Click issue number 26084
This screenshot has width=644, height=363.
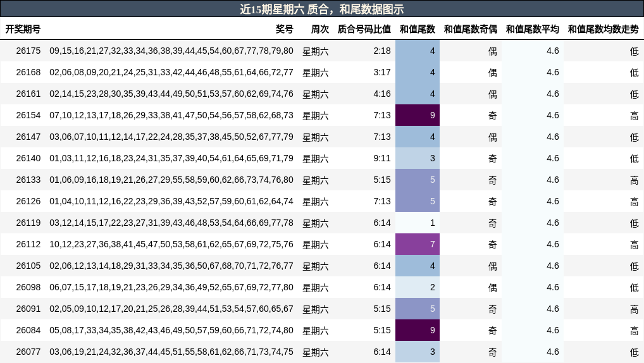pos(28,330)
